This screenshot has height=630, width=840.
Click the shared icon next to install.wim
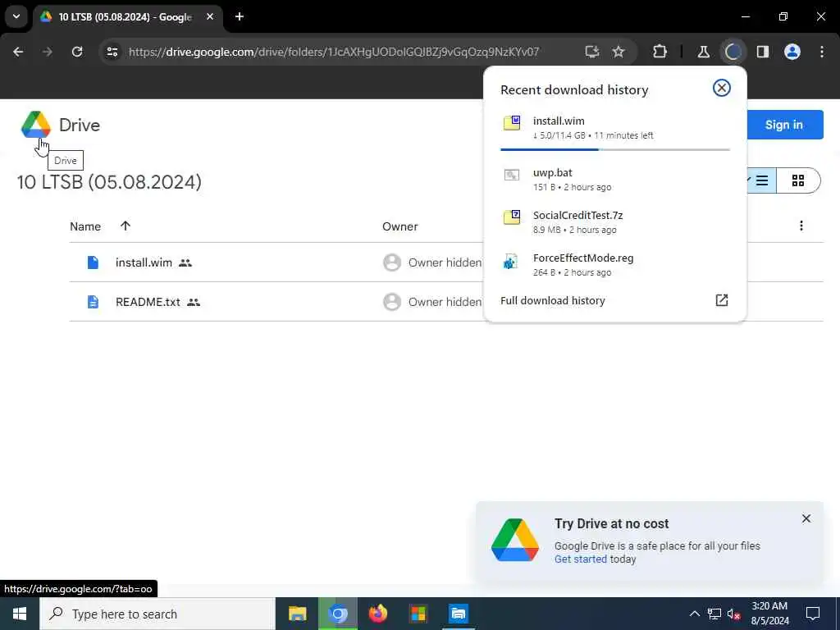(185, 263)
